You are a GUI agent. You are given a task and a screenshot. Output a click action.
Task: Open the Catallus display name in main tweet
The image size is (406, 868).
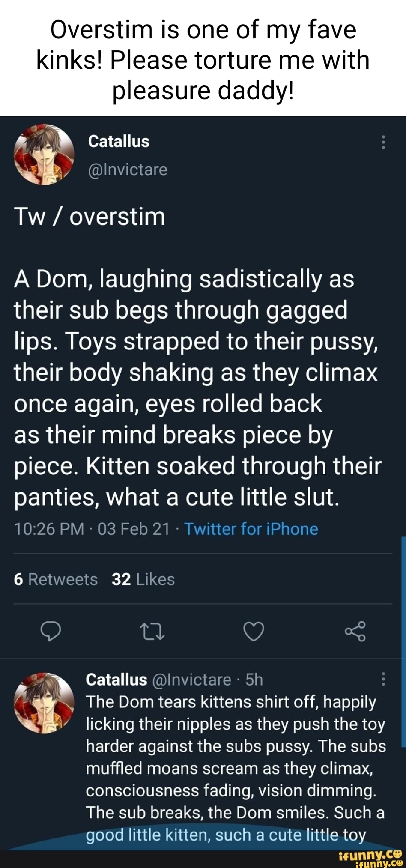point(119,142)
